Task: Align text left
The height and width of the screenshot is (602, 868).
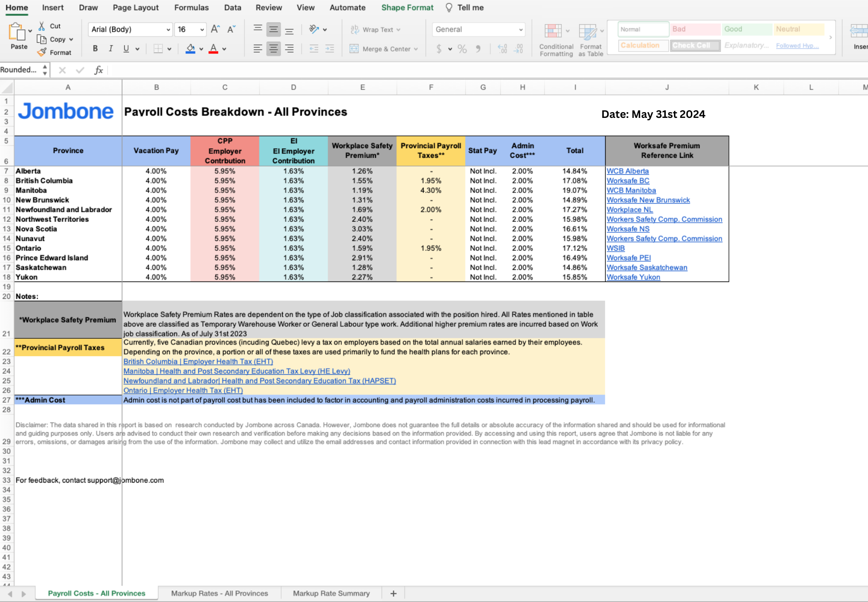Action: point(258,49)
